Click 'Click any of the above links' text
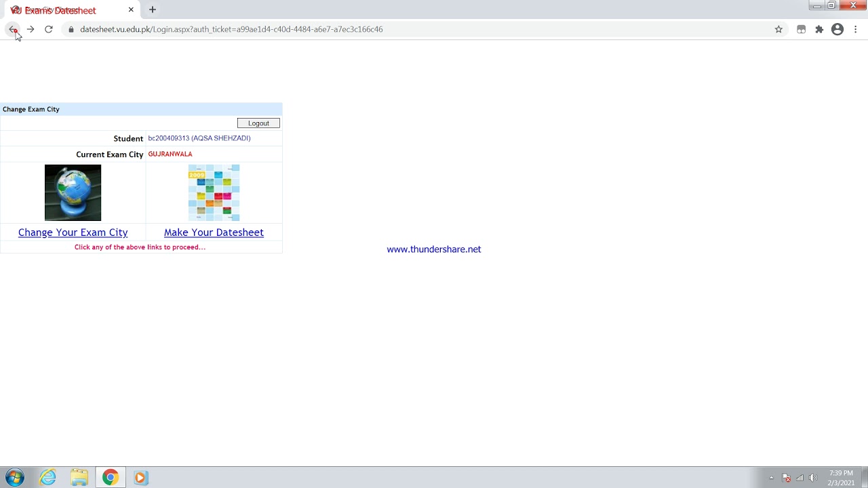The height and width of the screenshot is (488, 868). tap(140, 247)
